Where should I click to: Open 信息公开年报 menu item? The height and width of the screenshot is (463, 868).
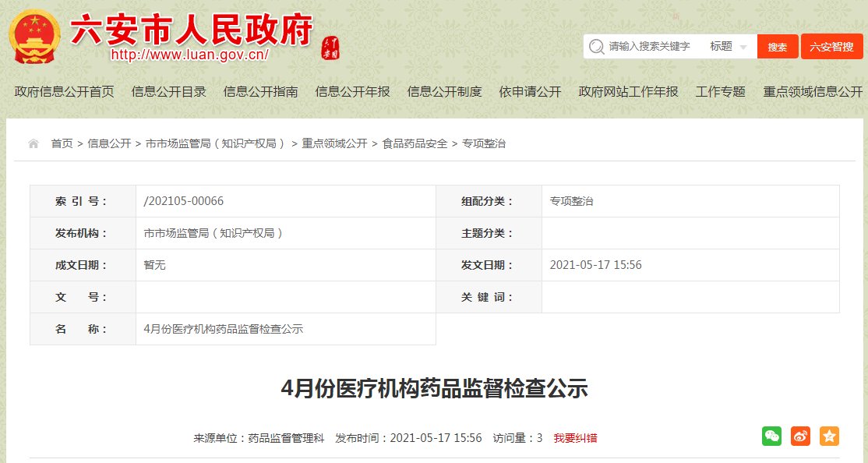[353, 92]
